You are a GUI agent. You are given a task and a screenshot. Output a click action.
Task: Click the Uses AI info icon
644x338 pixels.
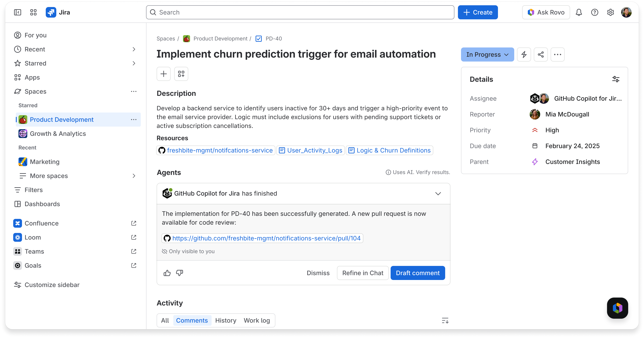[x=388, y=172]
